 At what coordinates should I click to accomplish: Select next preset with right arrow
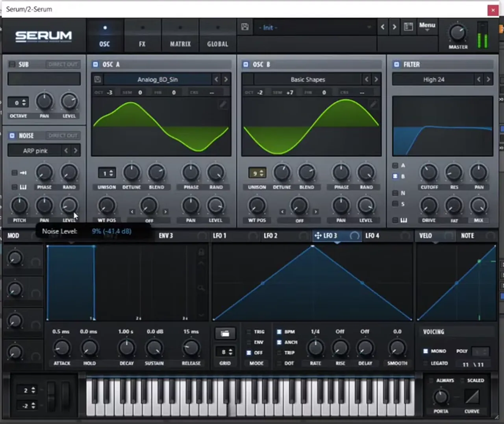coord(394,27)
